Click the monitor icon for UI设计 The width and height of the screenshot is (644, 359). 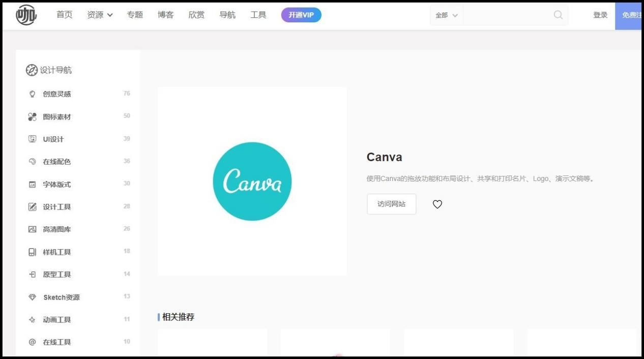pos(33,139)
